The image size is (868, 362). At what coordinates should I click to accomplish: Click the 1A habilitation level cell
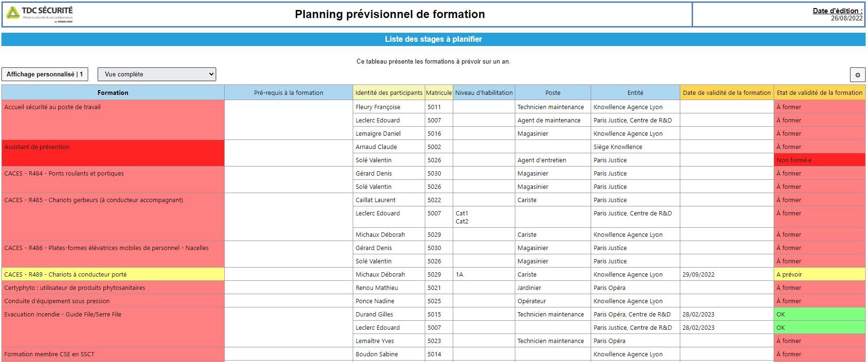tap(484, 274)
